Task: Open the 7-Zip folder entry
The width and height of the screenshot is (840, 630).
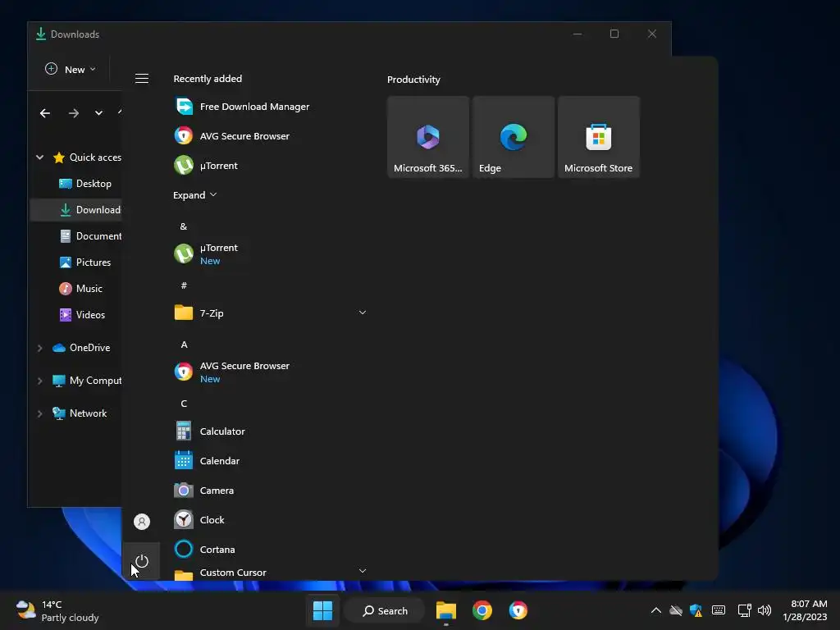Action: coord(271,313)
